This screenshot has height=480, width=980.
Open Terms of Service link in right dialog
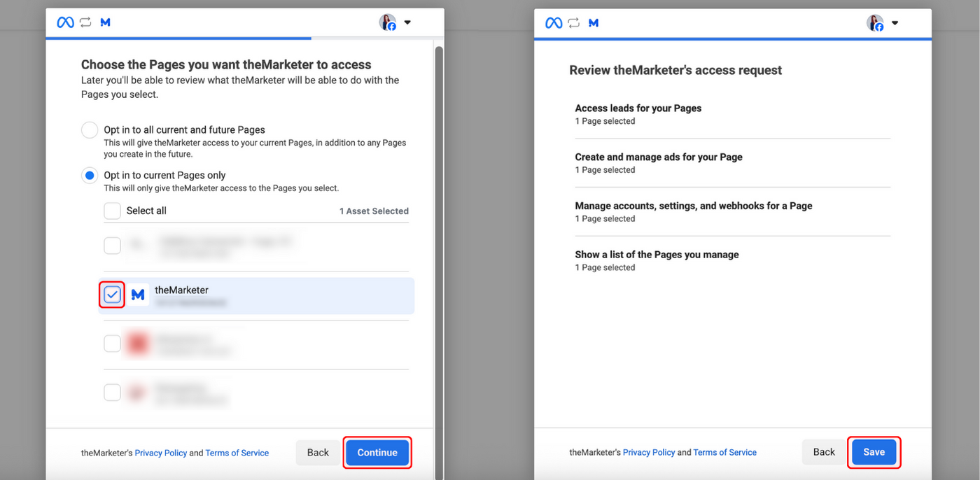725,453
